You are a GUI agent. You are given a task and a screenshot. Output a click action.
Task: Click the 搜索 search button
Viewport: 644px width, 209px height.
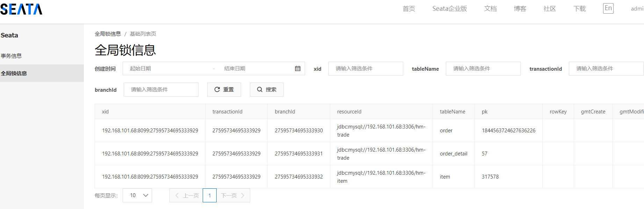(x=267, y=90)
